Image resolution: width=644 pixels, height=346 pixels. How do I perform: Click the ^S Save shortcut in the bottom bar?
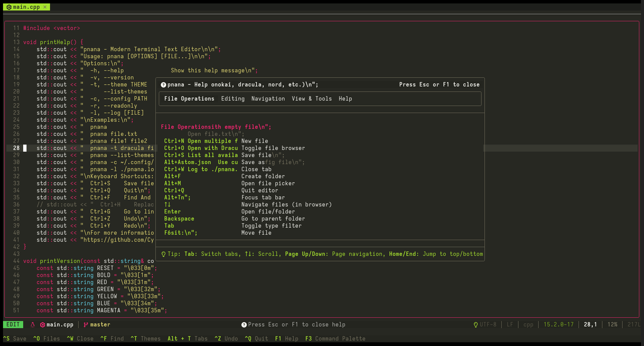click(x=15, y=338)
